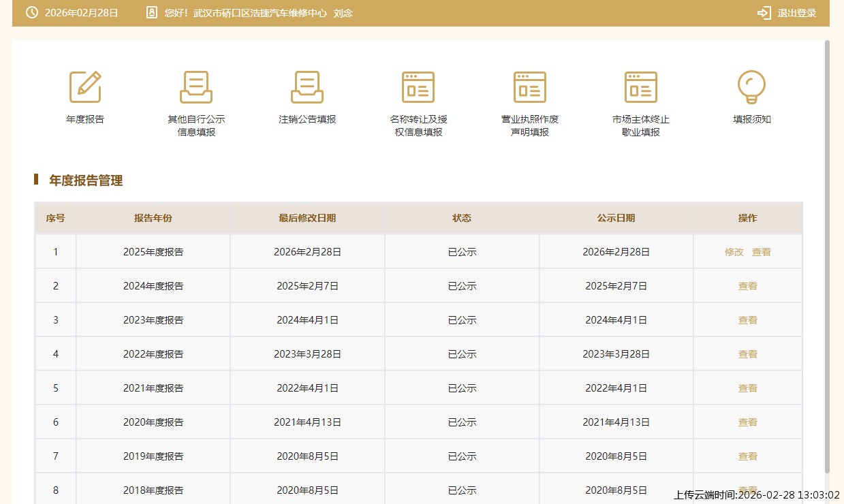The image size is (844, 504).
Task: Click the user badge icon in header
Action: click(152, 13)
